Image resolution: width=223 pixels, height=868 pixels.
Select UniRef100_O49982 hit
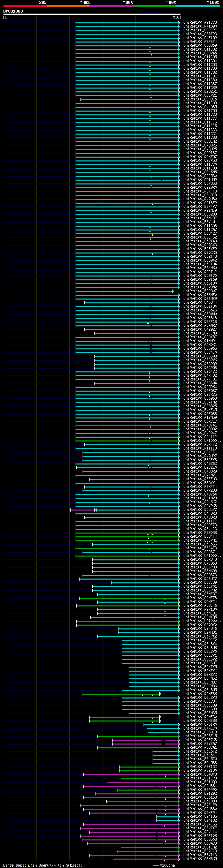[200, 429]
